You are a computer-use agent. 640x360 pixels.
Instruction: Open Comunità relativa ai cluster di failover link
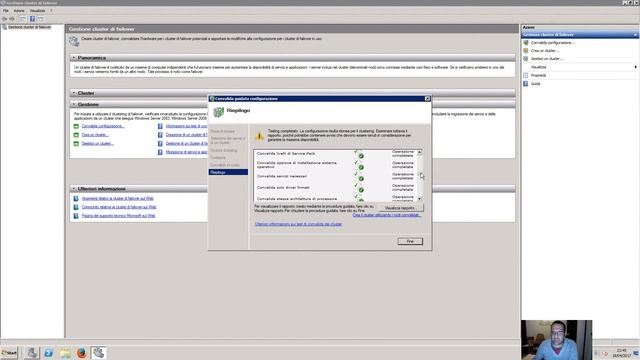[x=119, y=207]
